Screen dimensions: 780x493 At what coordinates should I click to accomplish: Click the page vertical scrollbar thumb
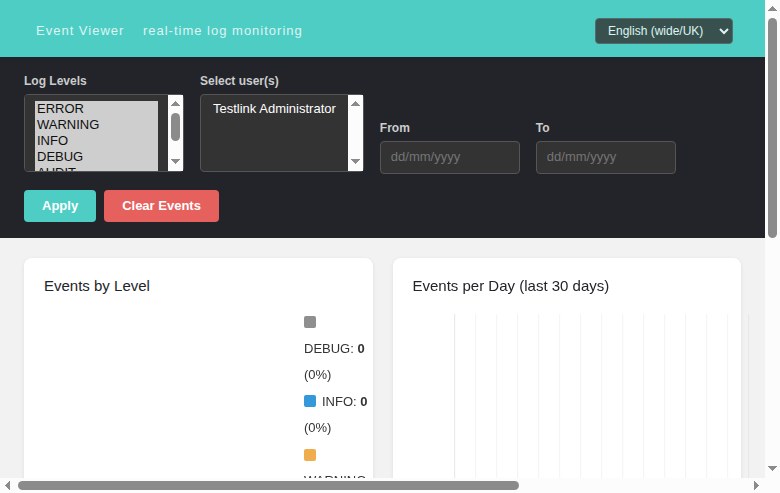tap(772, 128)
